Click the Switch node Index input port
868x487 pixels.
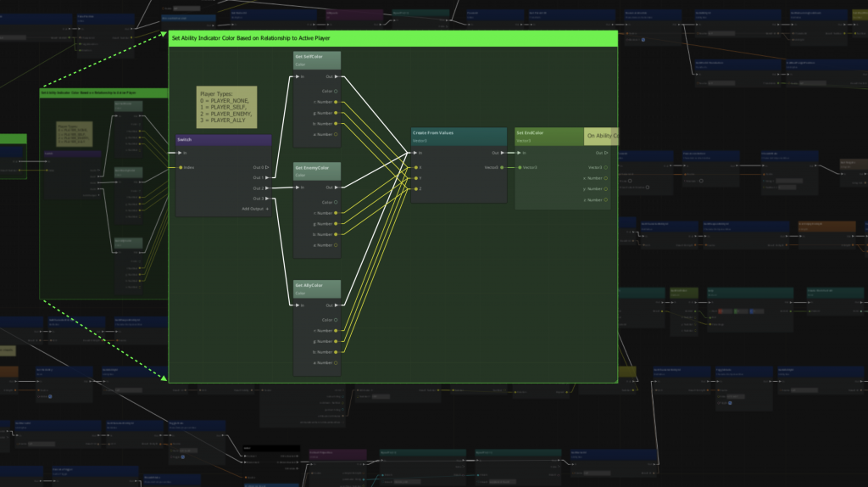[181, 167]
